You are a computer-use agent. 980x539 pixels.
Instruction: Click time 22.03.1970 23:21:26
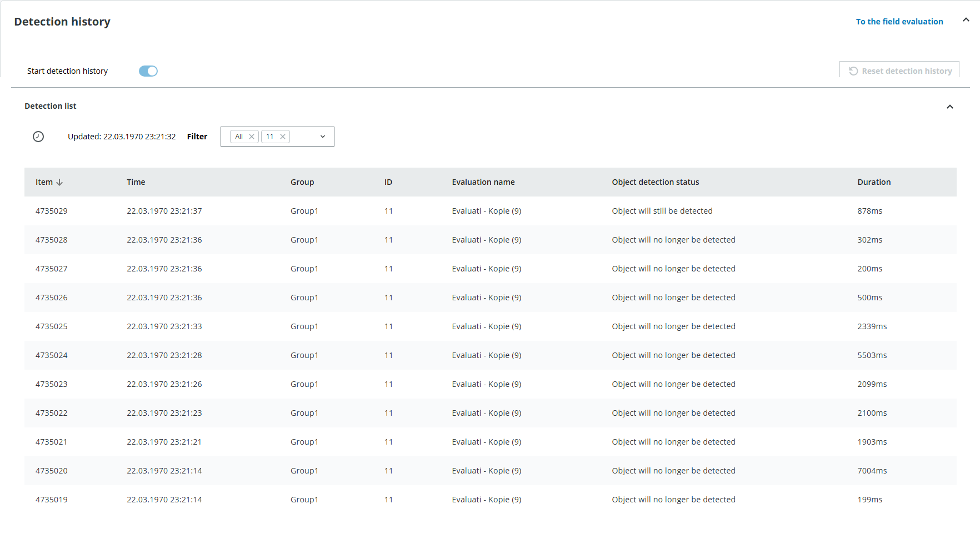coord(164,384)
